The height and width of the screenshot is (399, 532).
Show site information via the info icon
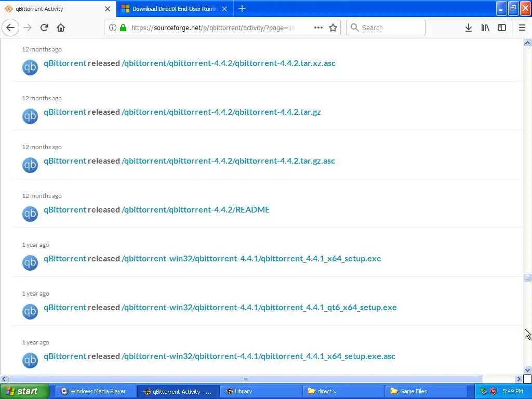tap(113, 28)
